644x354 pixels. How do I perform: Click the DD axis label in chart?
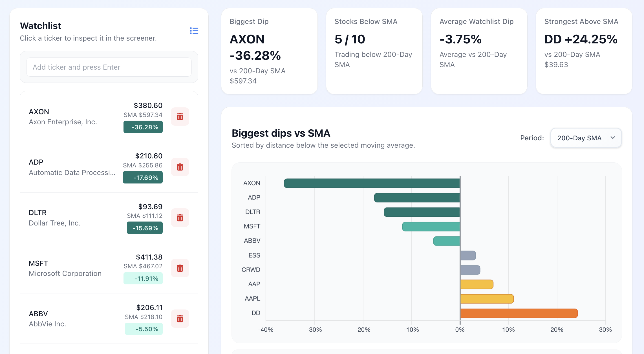[256, 313]
